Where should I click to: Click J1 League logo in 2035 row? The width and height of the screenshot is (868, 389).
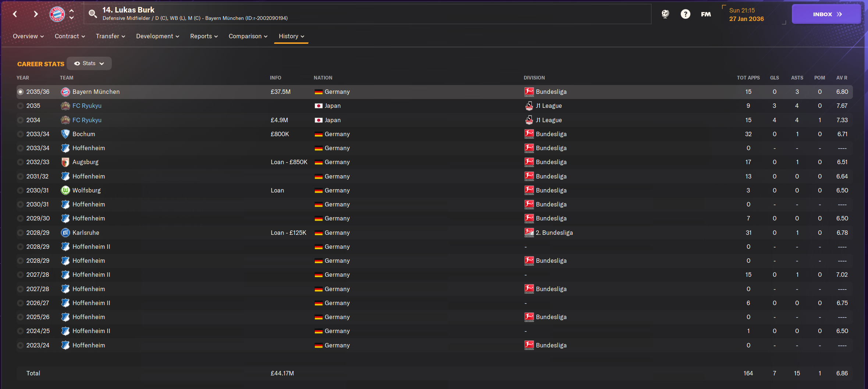[529, 106]
